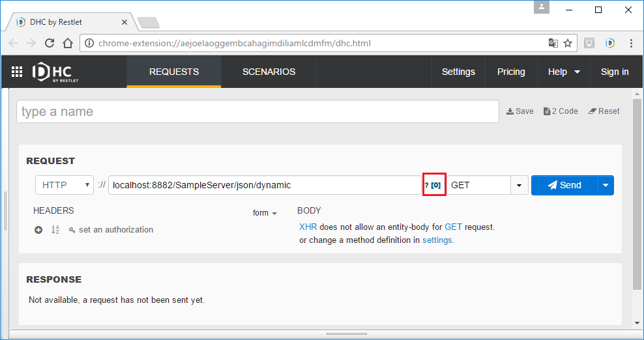The height and width of the screenshot is (340, 644).
Task: Click the BODY section label
Action: point(309,210)
